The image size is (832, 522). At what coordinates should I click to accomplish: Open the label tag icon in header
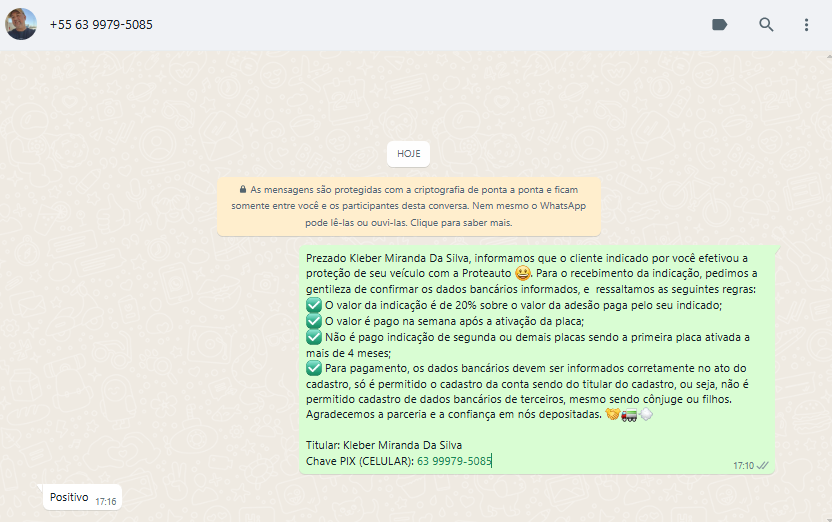click(x=719, y=25)
